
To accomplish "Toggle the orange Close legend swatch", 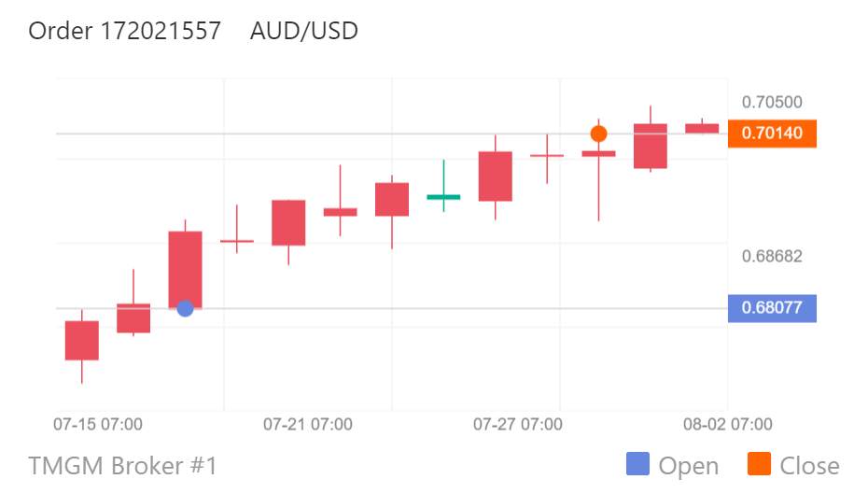I will click(759, 464).
